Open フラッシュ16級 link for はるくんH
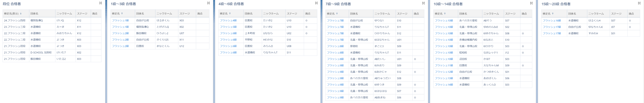The width and height of the screenshot is (644, 103). (552, 20)
